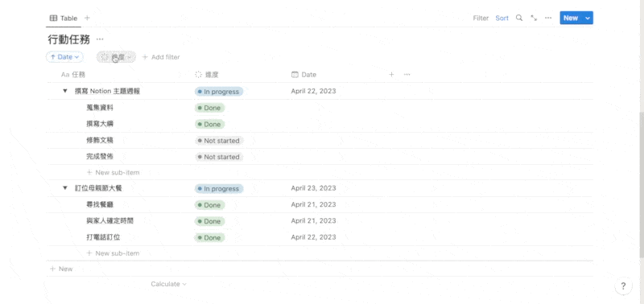Click New sub-item under 完成發佈
The width and height of the screenshot is (644, 304).
tap(113, 172)
